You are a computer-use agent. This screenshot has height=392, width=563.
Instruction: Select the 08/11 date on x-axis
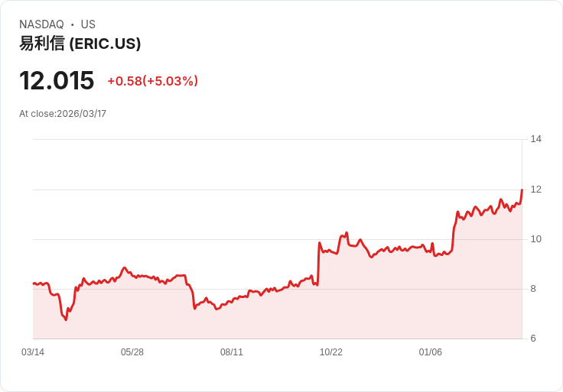232,352
